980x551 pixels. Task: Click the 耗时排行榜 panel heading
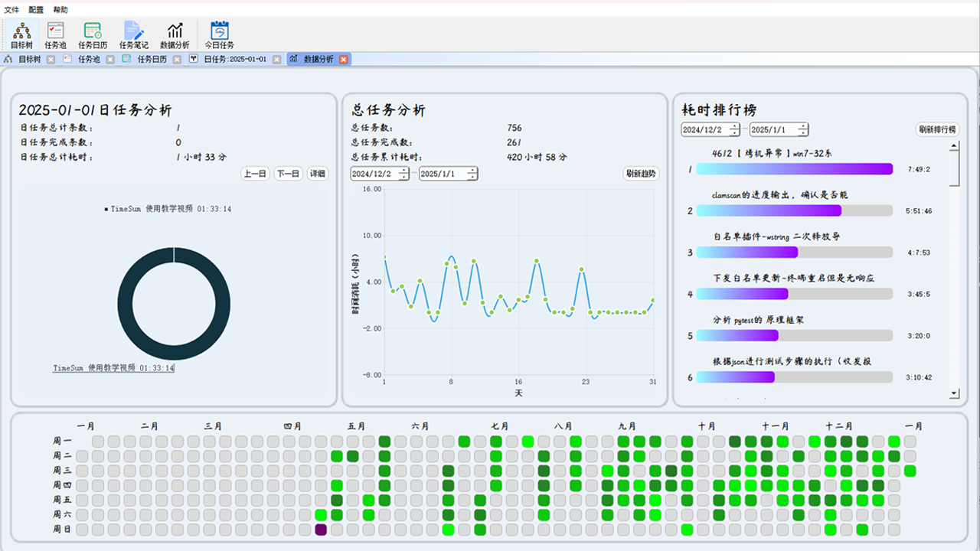coord(720,110)
